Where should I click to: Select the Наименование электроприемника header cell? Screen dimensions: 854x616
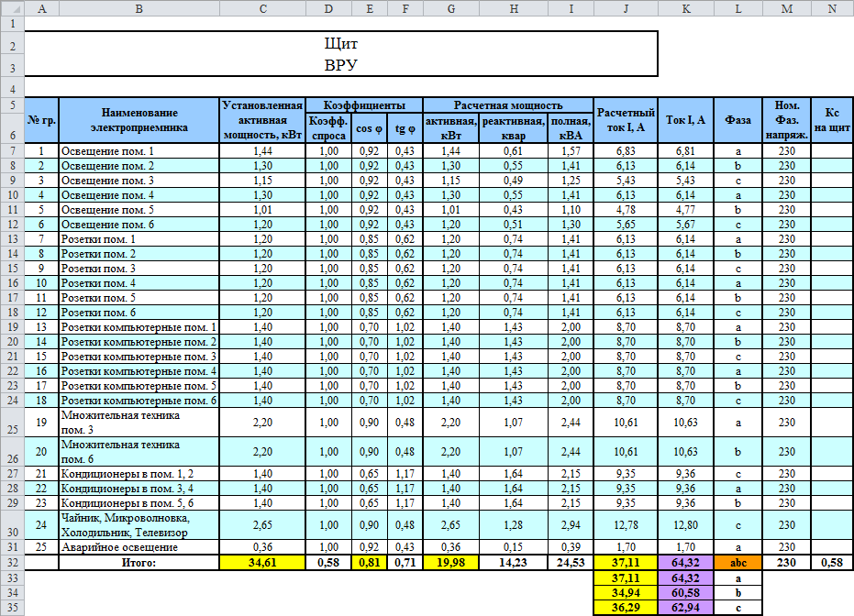tap(139, 120)
